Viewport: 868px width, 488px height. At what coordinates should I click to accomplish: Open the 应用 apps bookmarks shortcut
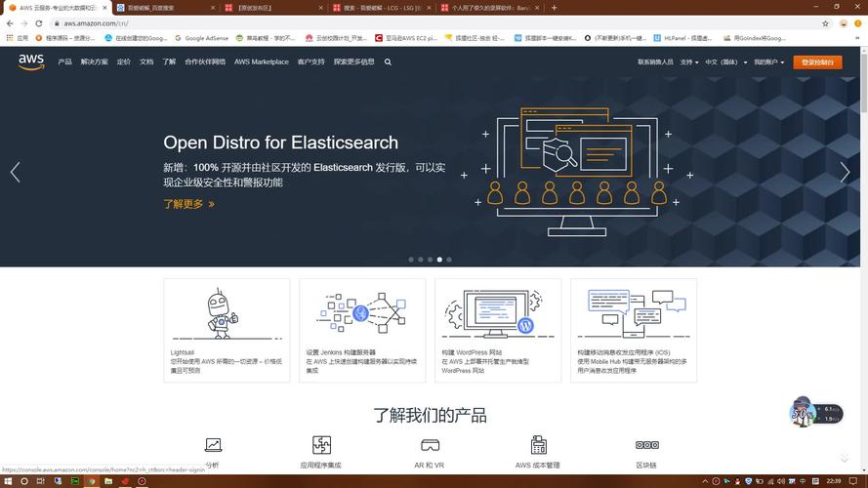[18, 38]
